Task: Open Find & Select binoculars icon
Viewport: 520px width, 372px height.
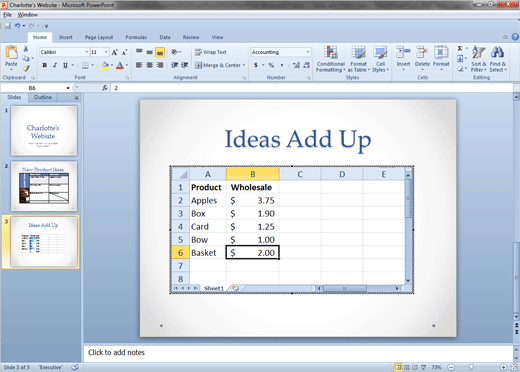Action: (x=498, y=59)
